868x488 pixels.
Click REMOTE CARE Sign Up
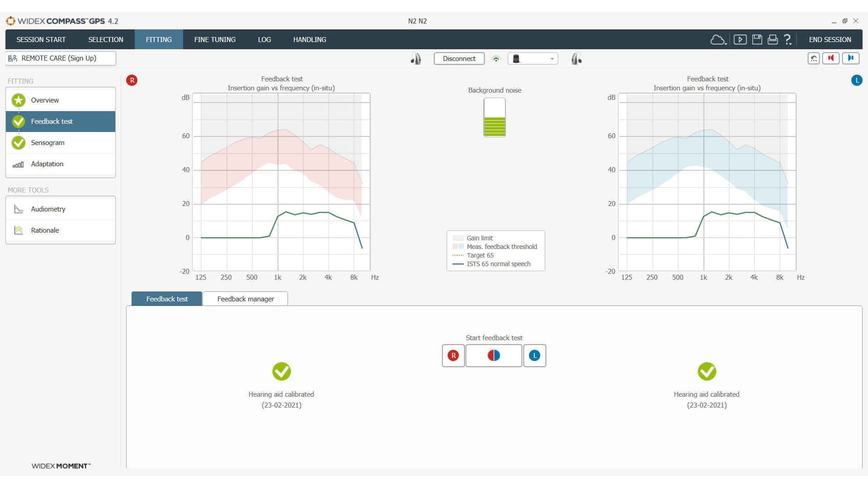click(x=61, y=58)
